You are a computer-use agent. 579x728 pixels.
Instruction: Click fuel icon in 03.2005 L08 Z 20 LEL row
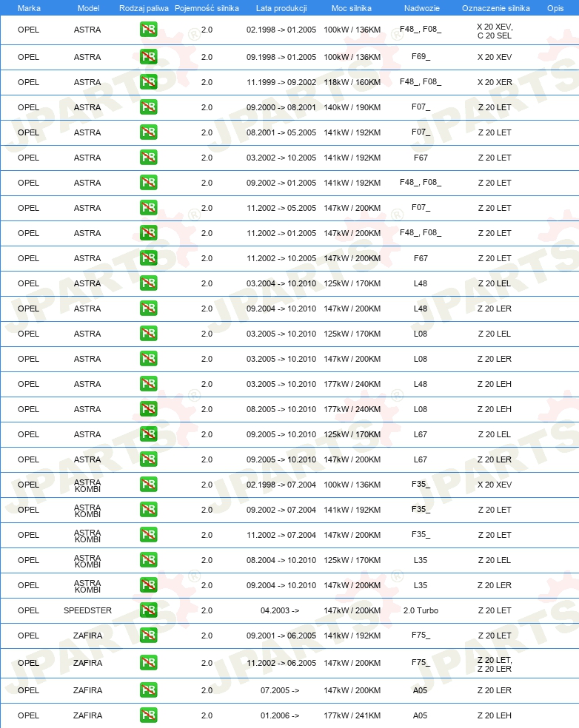point(149,334)
